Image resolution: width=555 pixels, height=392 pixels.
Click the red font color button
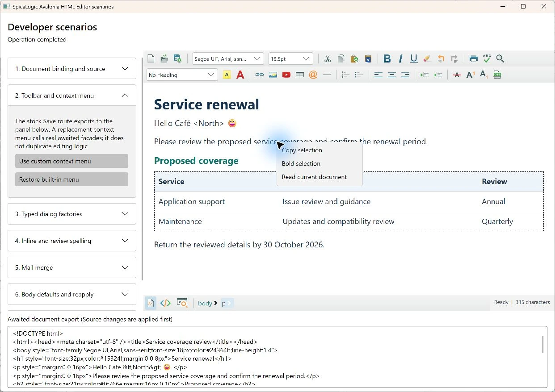(240, 75)
